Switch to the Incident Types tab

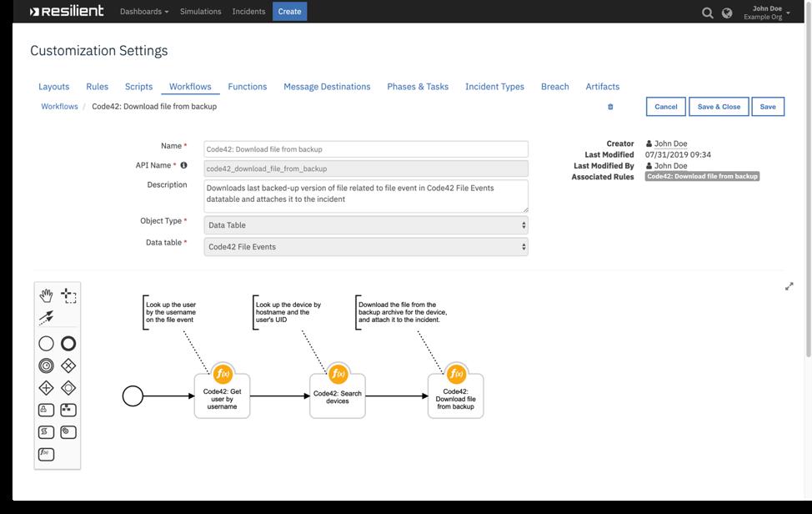(x=494, y=87)
